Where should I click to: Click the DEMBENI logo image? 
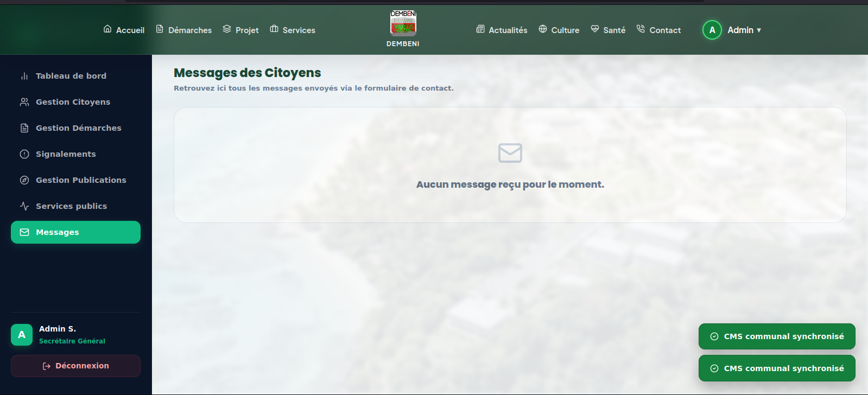(403, 23)
